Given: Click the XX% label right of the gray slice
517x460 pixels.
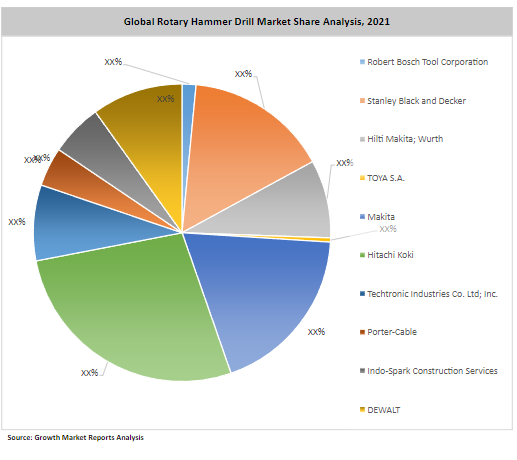Looking at the screenshot, I should pyautogui.click(x=345, y=163).
